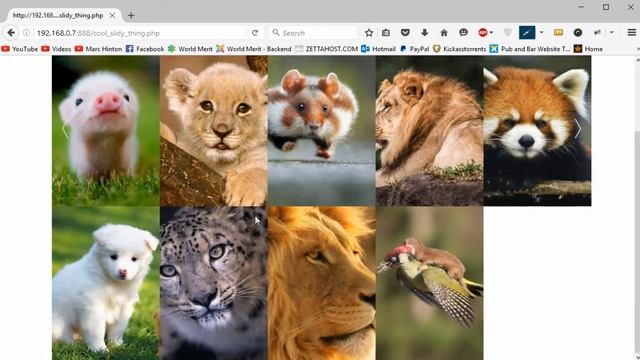This screenshot has width=640, height=360.
Task: Open the Home bookmark in bookmarks bar
Action: [x=588, y=49]
